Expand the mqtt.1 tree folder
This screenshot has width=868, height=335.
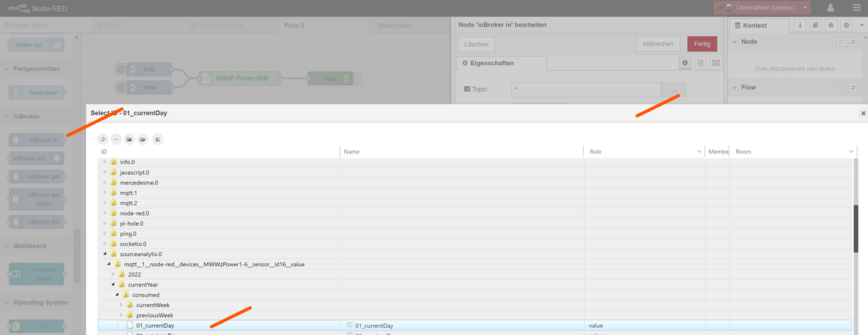pyautogui.click(x=105, y=193)
